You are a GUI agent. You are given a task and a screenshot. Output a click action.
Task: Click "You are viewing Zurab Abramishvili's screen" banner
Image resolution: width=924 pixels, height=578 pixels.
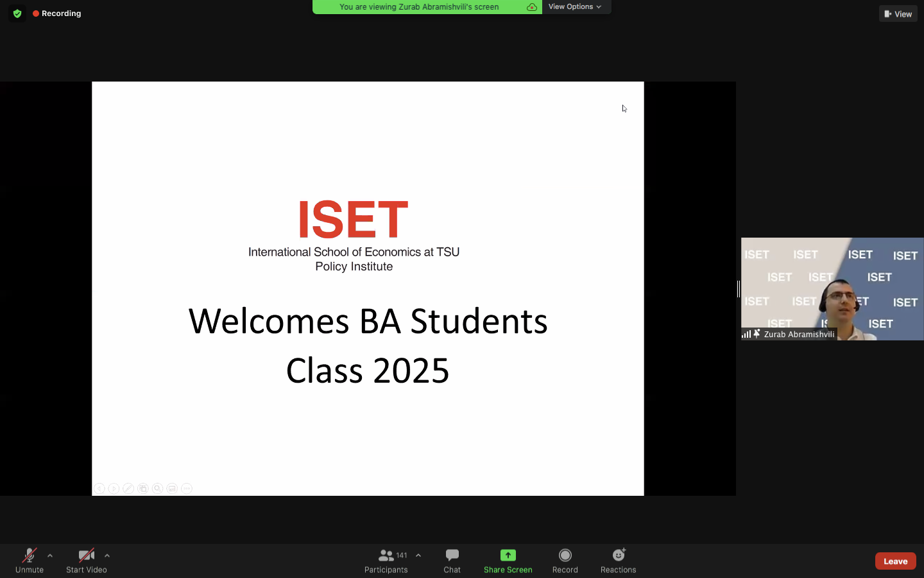coord(419,7)
